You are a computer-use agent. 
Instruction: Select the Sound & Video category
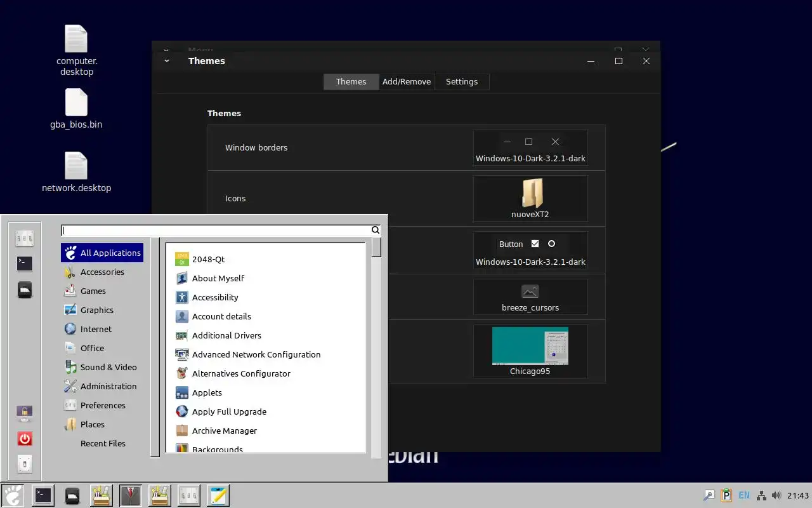(102, 367)
